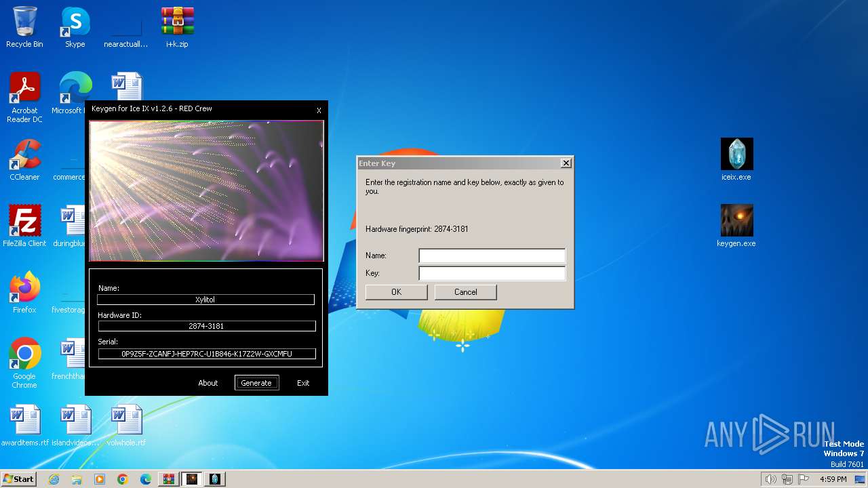Click the Serial field in the keygen
Screen dimensions: 868x488
pos(207,354)
